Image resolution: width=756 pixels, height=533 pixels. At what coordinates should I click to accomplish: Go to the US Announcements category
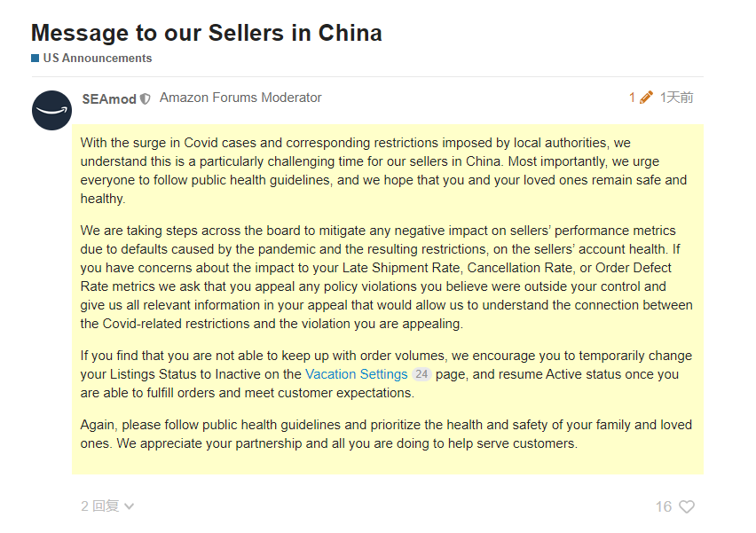(97, 59)
